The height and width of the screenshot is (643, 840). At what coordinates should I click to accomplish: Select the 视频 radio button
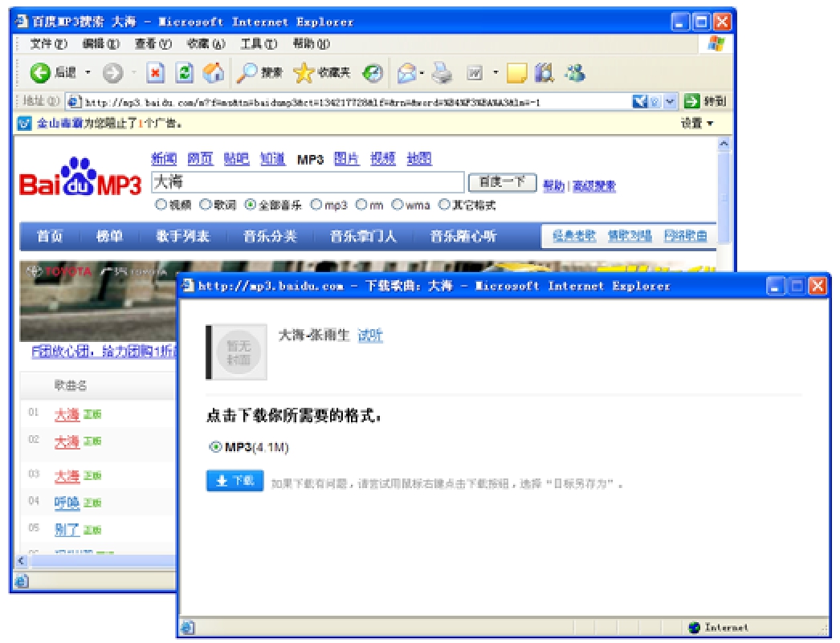pyautogui.click(x=161, y=205)
